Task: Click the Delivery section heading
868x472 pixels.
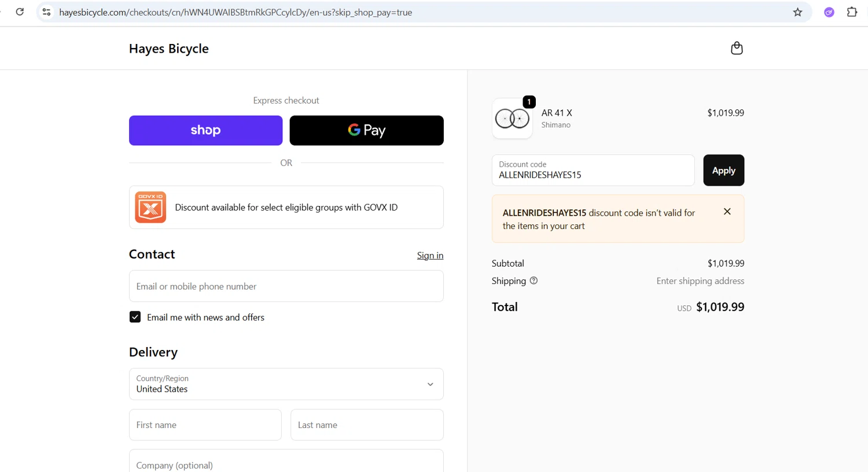Action: click(x=153, y=352)
